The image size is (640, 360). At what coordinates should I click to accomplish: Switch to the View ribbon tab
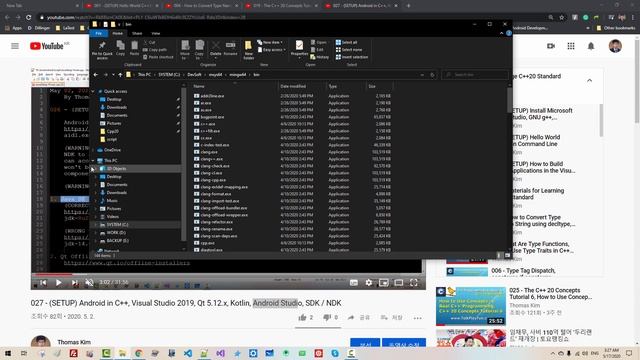tap(156, 33)
